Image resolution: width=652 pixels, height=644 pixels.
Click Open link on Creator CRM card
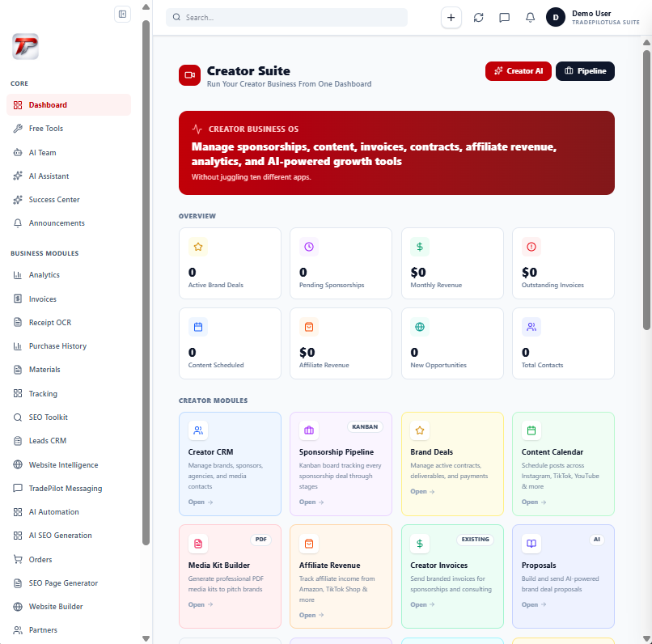pos(201,502)
